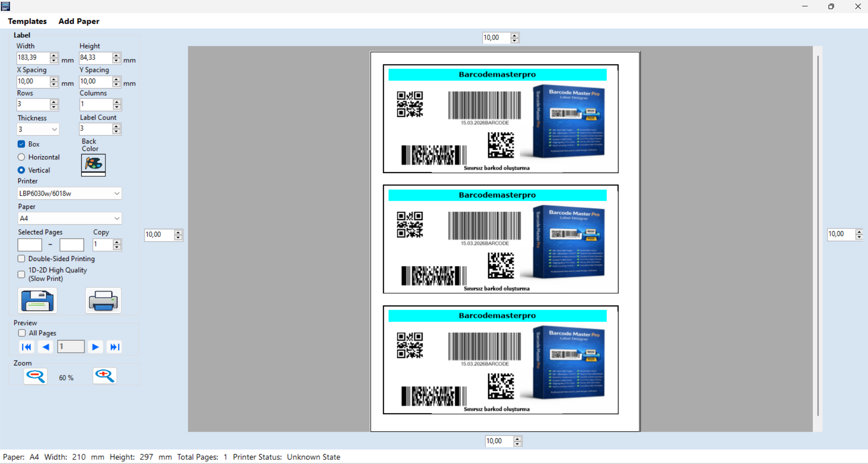Expand the Paper size dropdown
The width and height of the screenshot is (868, 464).
point(70,218)
